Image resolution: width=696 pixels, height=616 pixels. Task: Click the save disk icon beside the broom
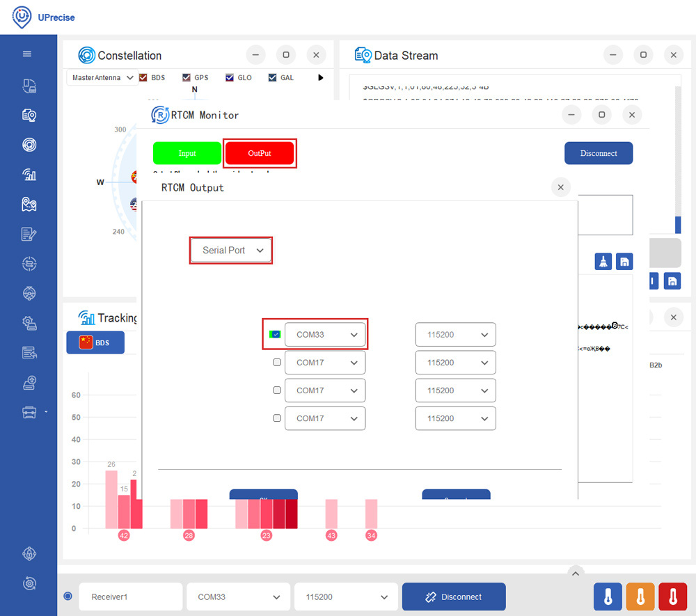(624, 261)
